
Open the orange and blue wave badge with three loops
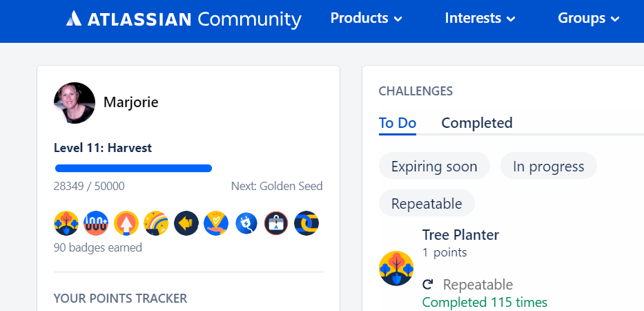tap(96, 223)
